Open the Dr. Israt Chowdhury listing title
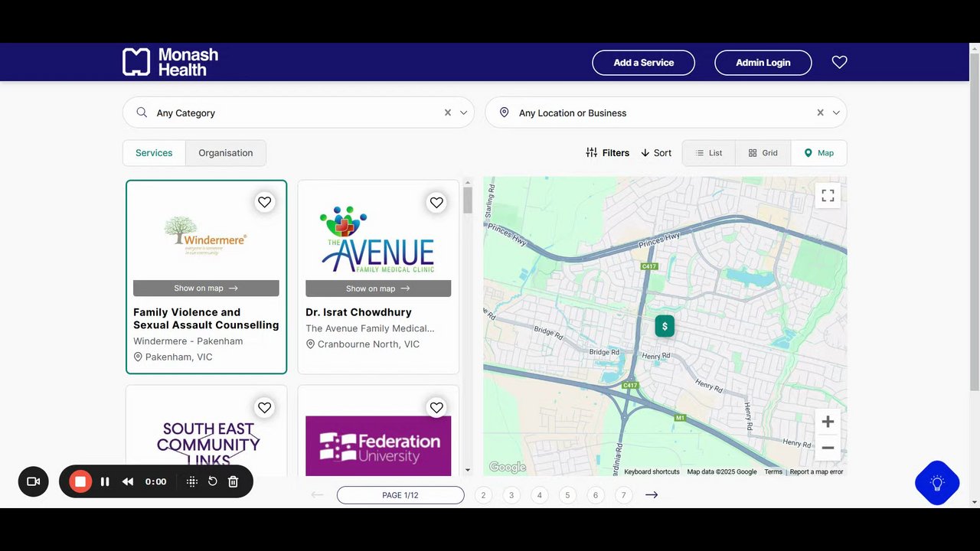The width and height of the screenshot is (980, 551). point(358,312)
